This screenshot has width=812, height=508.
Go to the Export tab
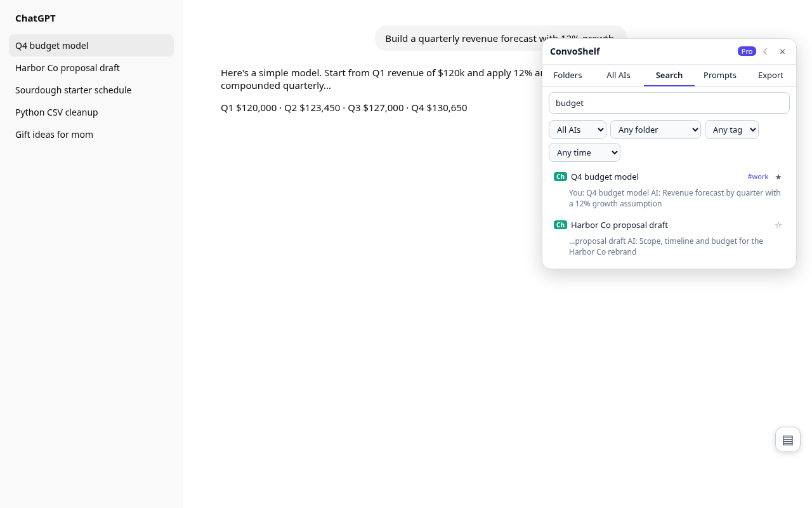771,75
